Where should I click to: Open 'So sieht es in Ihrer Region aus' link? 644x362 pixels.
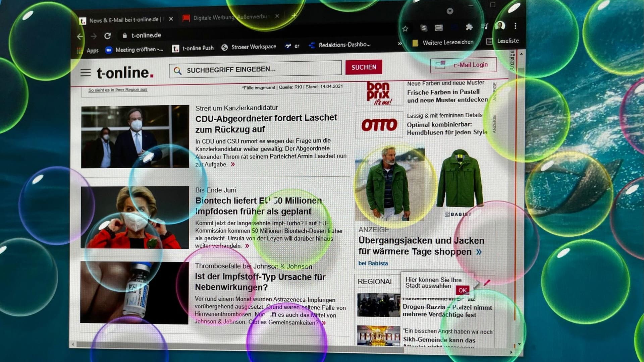[x=118, y=90]
